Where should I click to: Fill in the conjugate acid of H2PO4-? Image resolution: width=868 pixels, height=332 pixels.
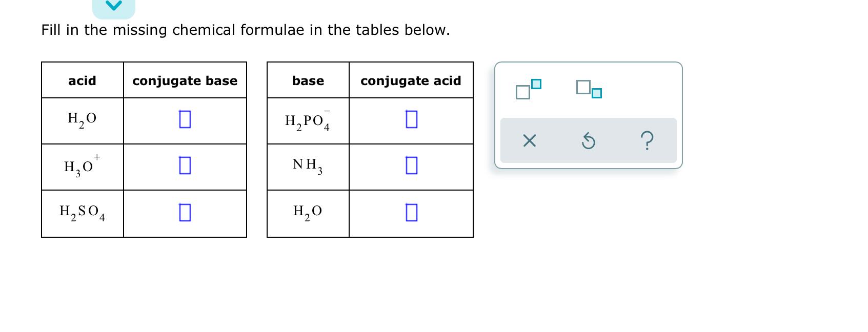tap(411, 119)
